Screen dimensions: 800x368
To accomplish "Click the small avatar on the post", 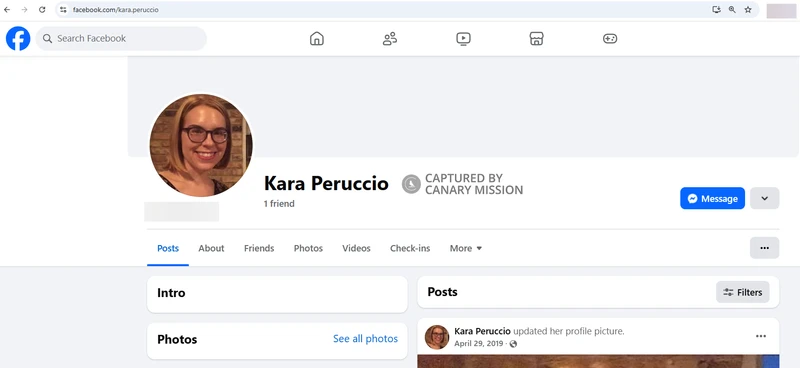I will (437, 337).
